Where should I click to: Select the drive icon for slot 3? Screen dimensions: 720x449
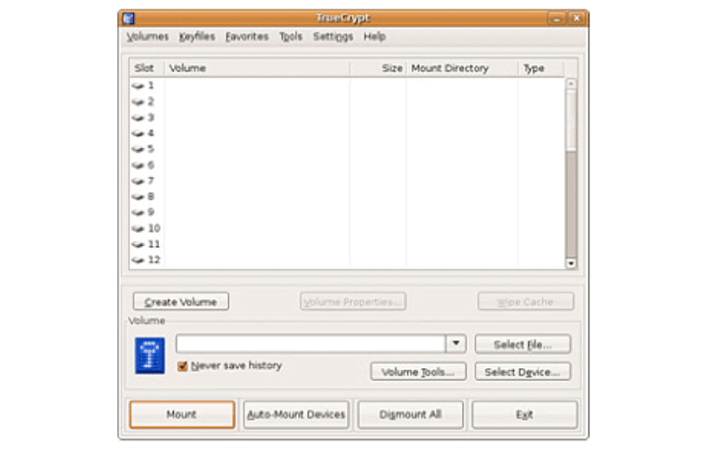(x=138, y=118)
